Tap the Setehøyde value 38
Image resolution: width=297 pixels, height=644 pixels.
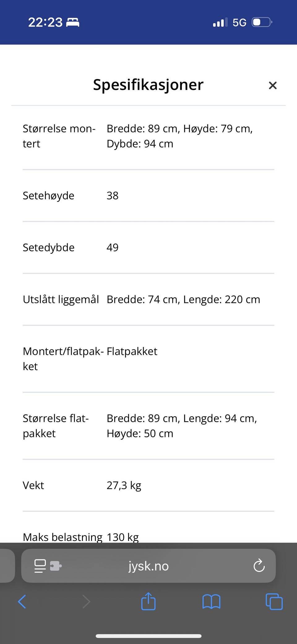(x=113, y=195)
